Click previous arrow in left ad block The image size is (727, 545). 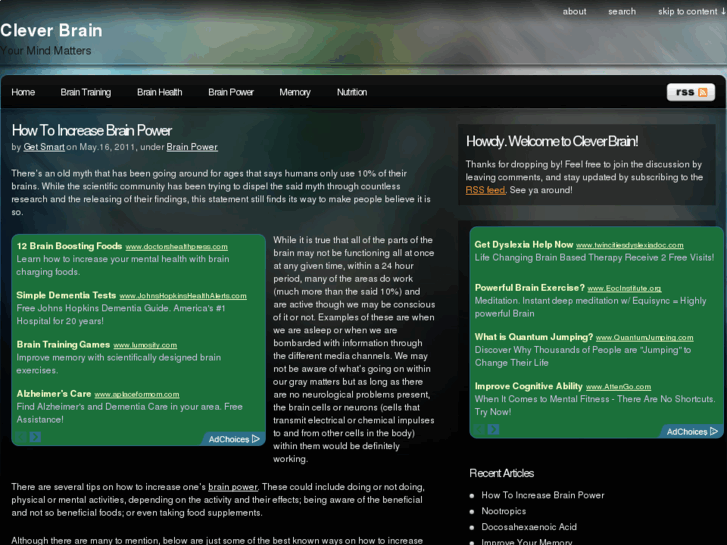pyautogui.click(x=21, y=437)
